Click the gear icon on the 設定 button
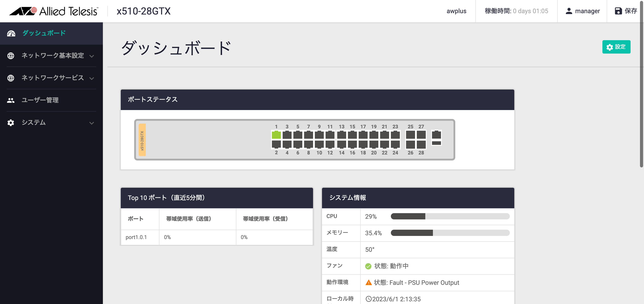This screenshot has width=644, height=304. (x=609, y=47)
